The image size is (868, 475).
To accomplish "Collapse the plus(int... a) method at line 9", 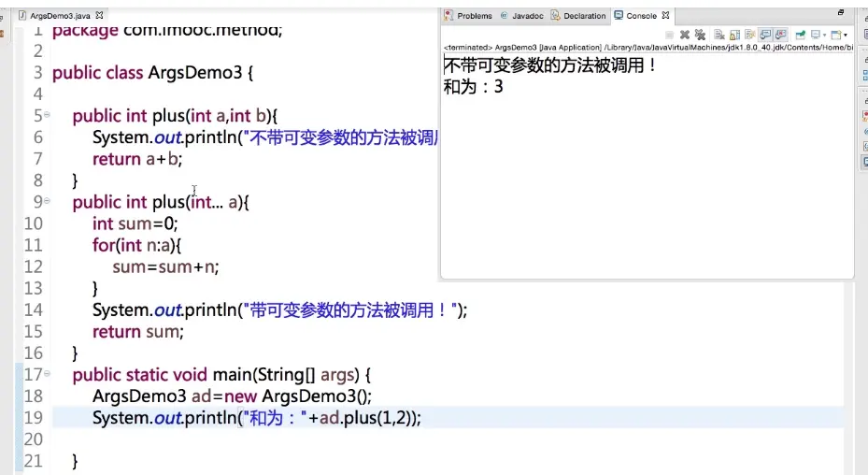I will pyautogui.click(x=47, y=201).
